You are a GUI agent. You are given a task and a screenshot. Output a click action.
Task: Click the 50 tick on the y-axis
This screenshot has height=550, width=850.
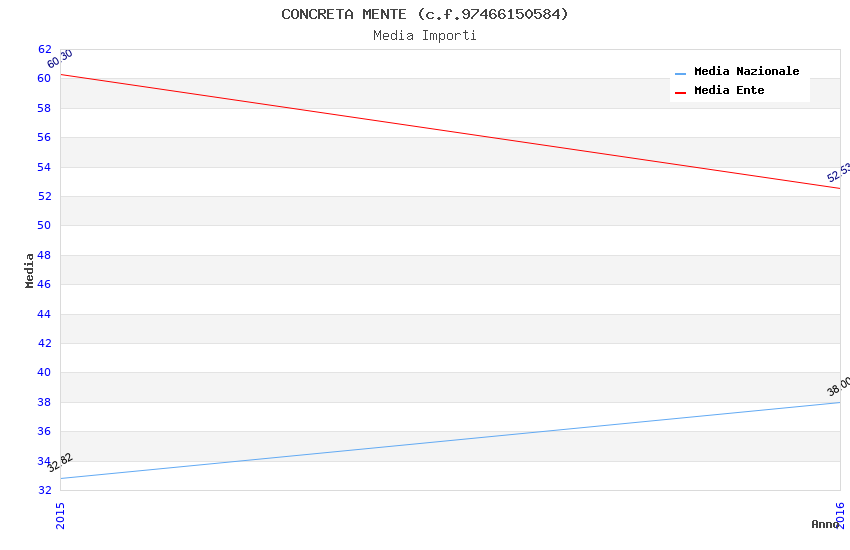tap(44, 226)
